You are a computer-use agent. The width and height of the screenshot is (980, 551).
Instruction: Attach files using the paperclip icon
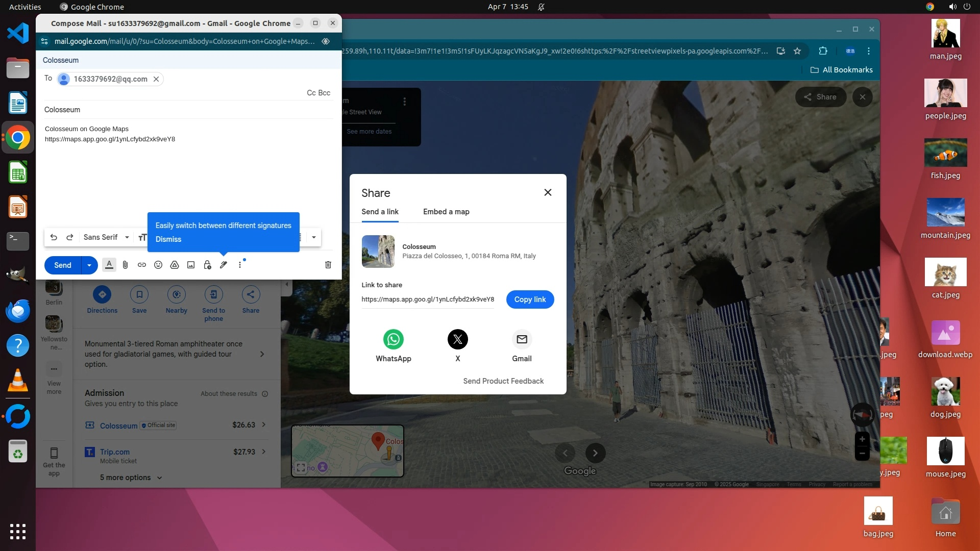[126, 265]
